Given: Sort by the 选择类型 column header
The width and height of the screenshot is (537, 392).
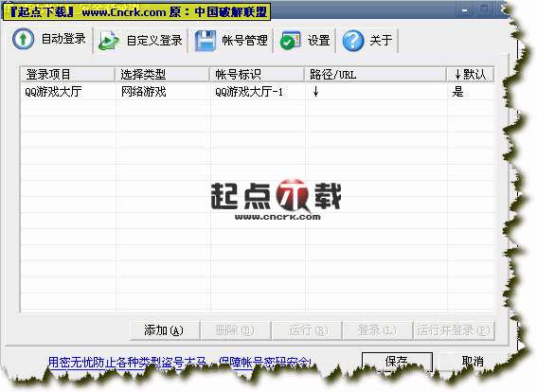Looking at the screenshot, I should tap(162, 74).
